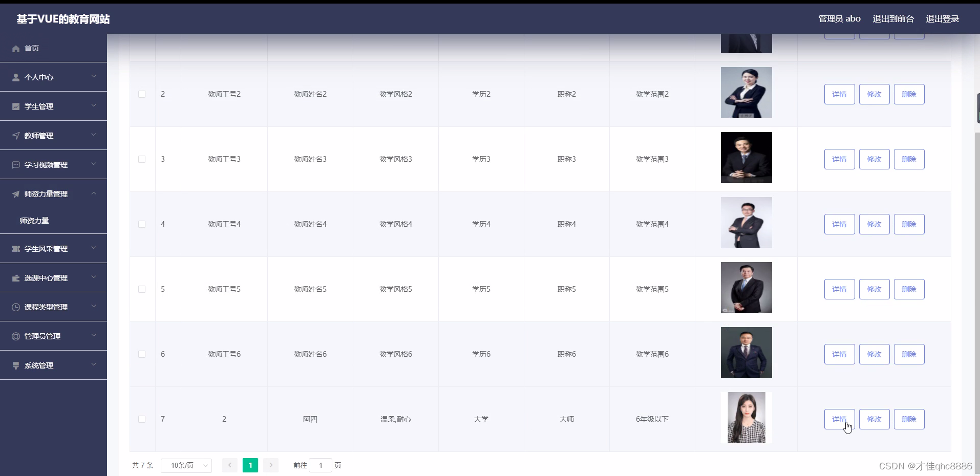Viewport: 980px width, 476px height.
Task: Open the 10条/页 page size dropdown
Action: 186,465
